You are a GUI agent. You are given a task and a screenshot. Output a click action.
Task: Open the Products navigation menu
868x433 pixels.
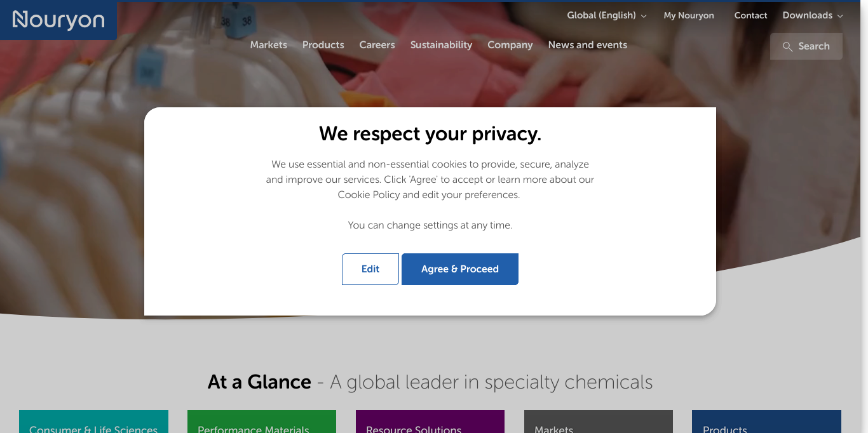coord(323,45)
